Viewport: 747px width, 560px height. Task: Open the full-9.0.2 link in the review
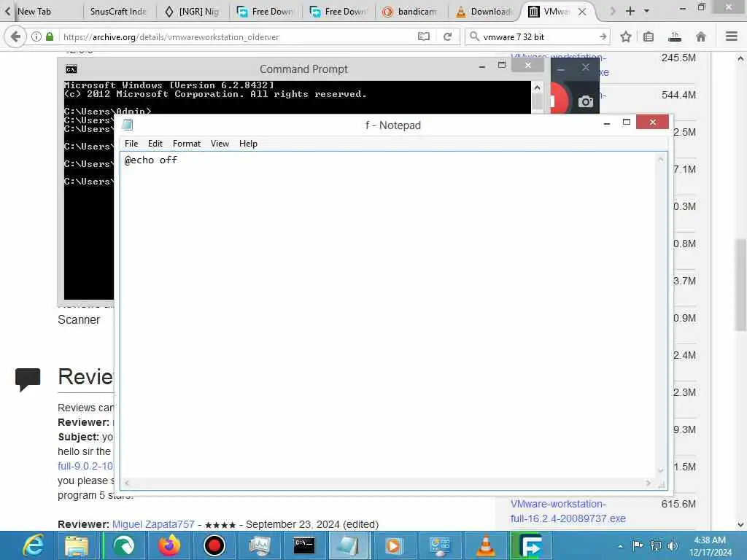pos(85,466)
